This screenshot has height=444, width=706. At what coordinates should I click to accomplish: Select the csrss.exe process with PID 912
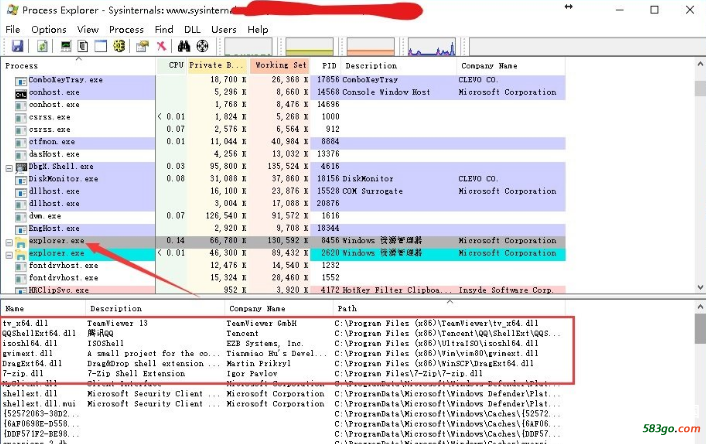pyautogui.click(x=284, y=130)
